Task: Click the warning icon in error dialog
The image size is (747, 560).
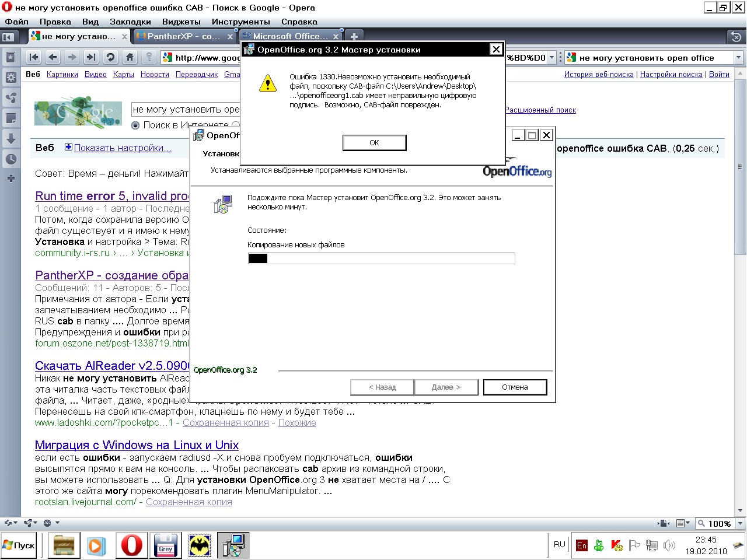Action: [x=268, y=83]
